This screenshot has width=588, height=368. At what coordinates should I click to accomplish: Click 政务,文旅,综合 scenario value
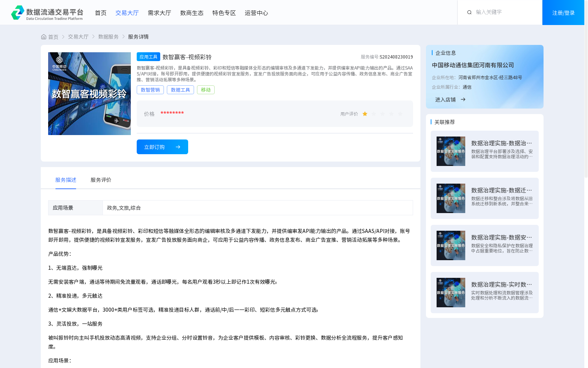124,208
